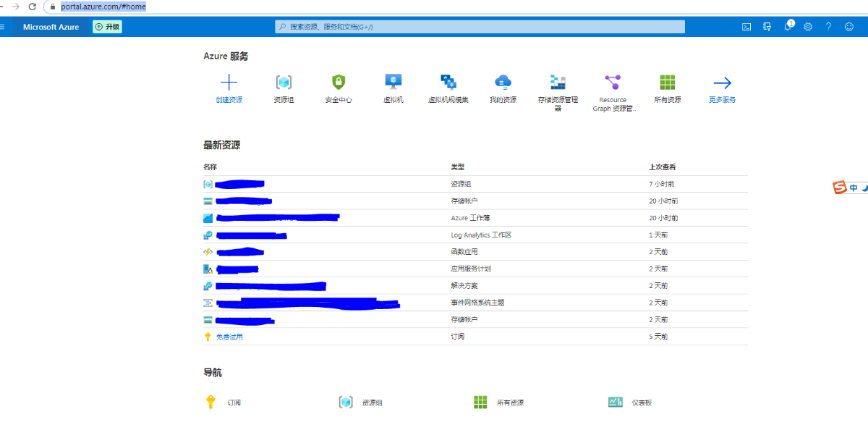Click the 订阅 key icon under 导航
Viewport: 868px width, 438px height.
click(x=210, y=402)
